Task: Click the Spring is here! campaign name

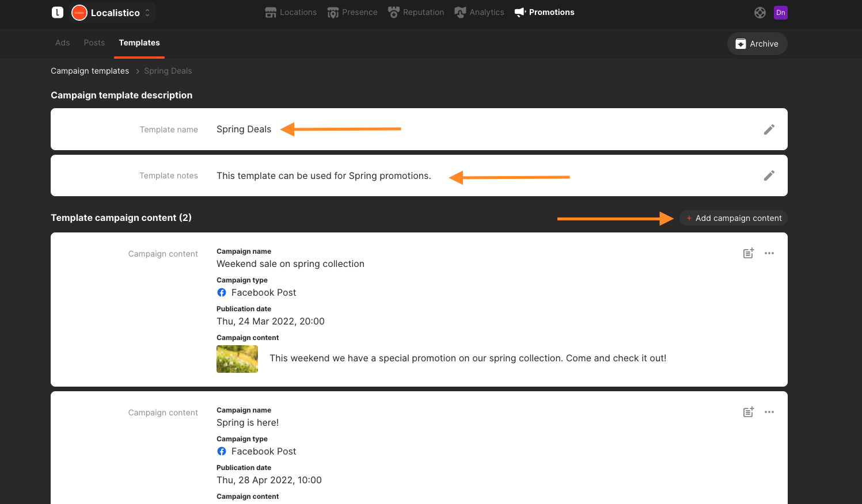Action: pyautogui.click(x=248, y=423)
